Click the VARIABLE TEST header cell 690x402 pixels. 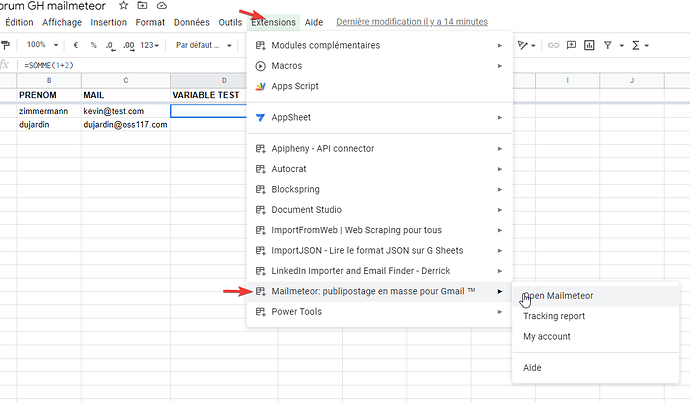pos(209,95)
